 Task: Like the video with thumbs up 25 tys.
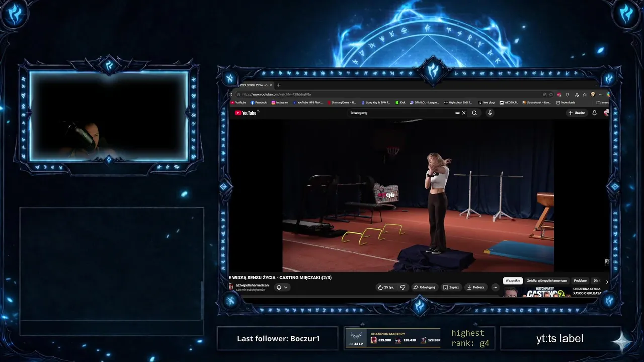tap(386, 287)
